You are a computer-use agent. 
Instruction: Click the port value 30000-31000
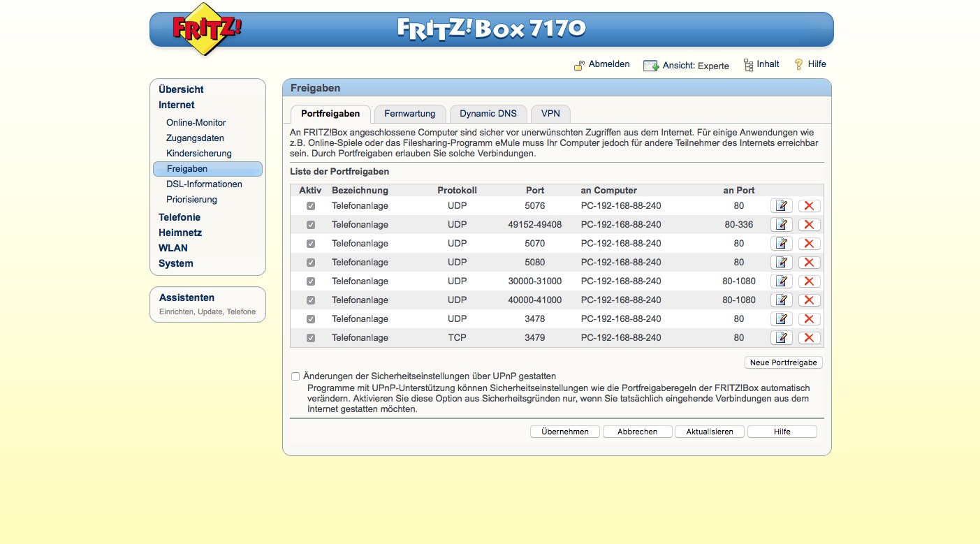535,281
